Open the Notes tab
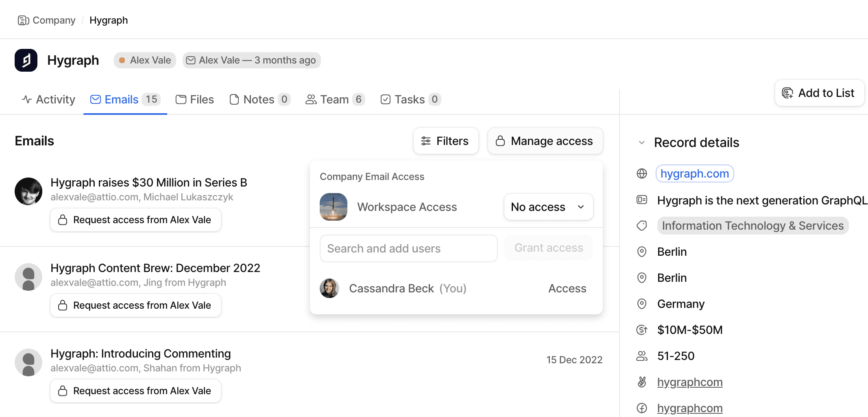The height and width of the screenshot is (417, 868). click(x=260, y=99)
